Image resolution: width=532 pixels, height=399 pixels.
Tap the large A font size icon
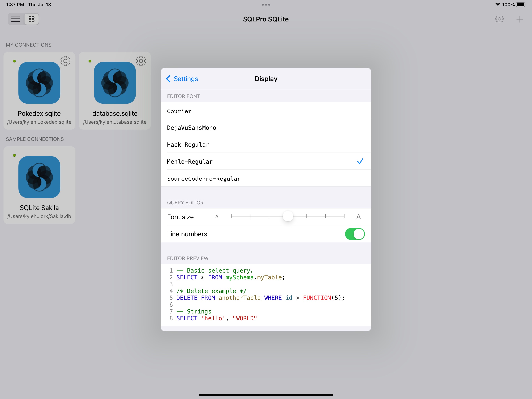coord(358,217)
